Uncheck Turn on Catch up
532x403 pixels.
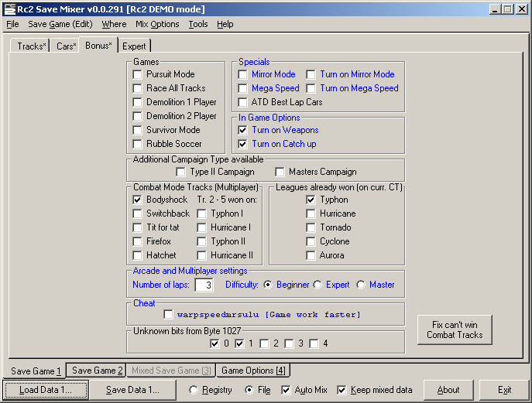tap(242, 144)
